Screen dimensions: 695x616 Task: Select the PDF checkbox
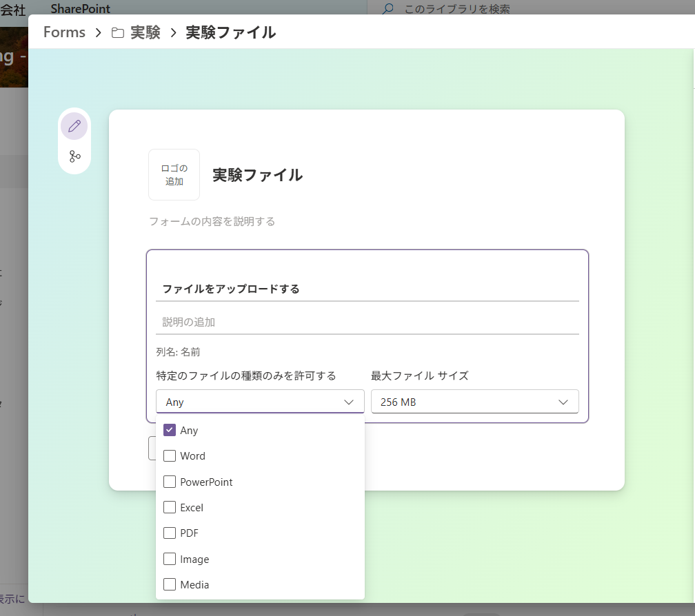(x=170, y=533)
